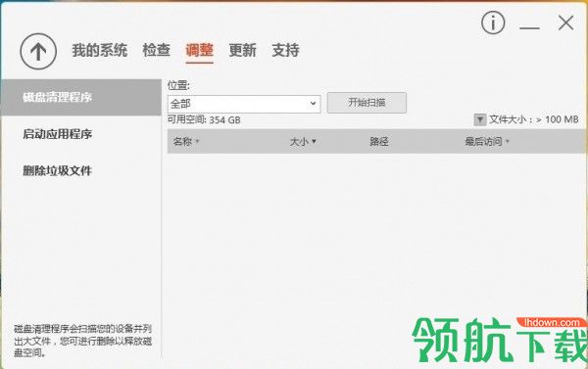Close the application window

[x=565, y=23]
